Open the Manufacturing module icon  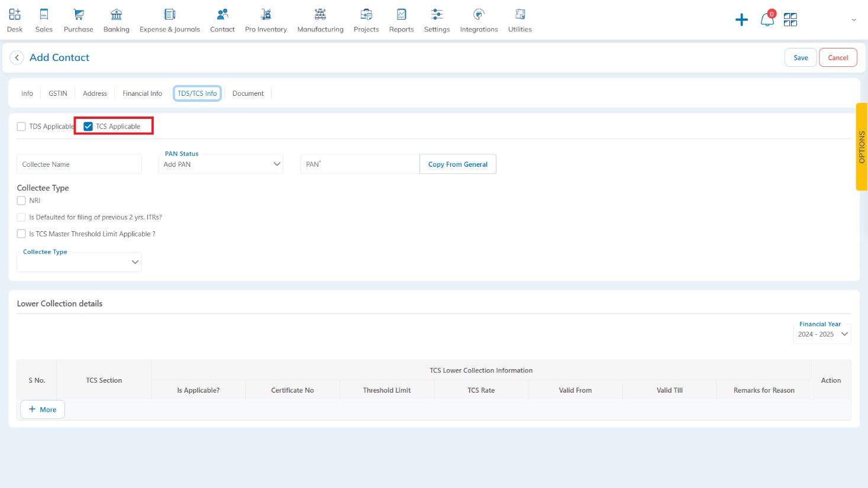[x=320, y=14]
